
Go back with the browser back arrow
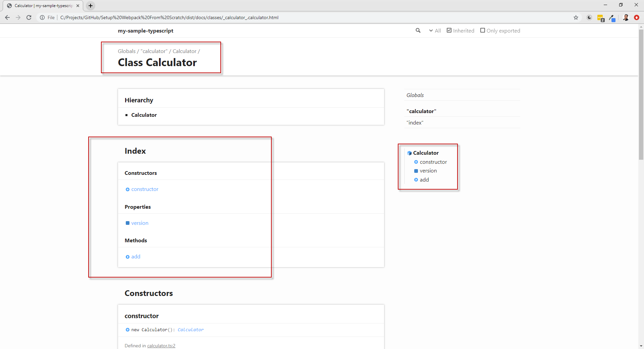click(x=7, y=17)
